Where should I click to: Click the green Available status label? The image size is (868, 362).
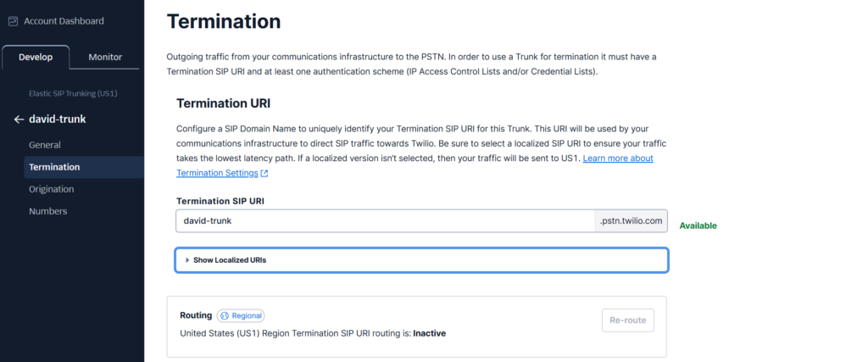[698, 226]
